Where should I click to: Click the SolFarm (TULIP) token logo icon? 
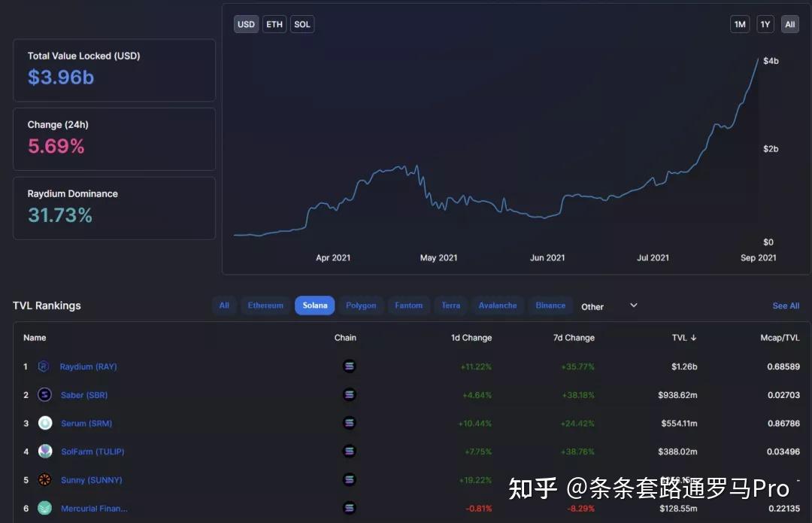(45, 452)
